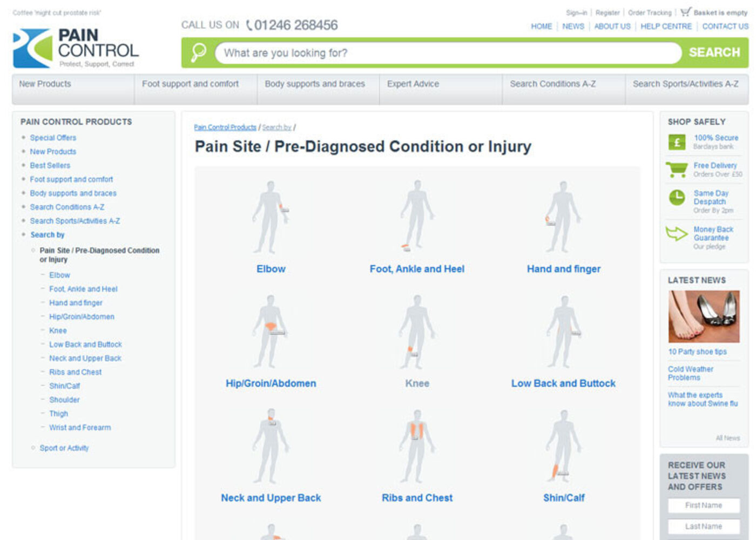Open Foot support and comfort menu
The image size is (756, 540).
click(190, 84)
